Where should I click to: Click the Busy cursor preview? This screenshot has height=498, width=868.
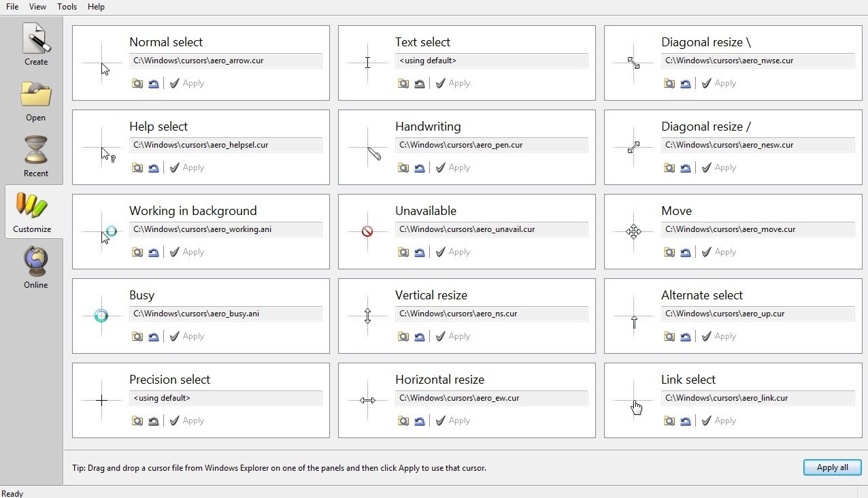101,316
